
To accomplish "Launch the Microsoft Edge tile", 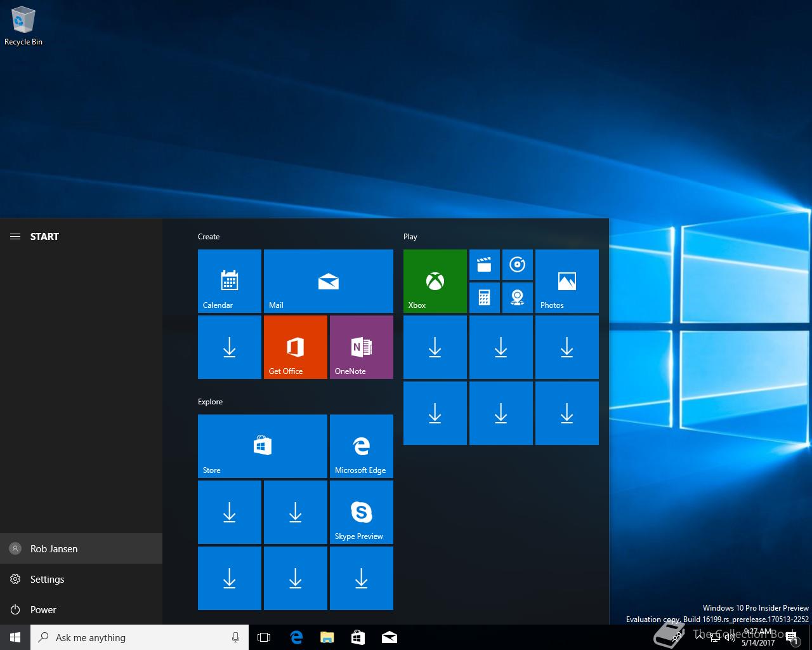I will tap(362, 446).
